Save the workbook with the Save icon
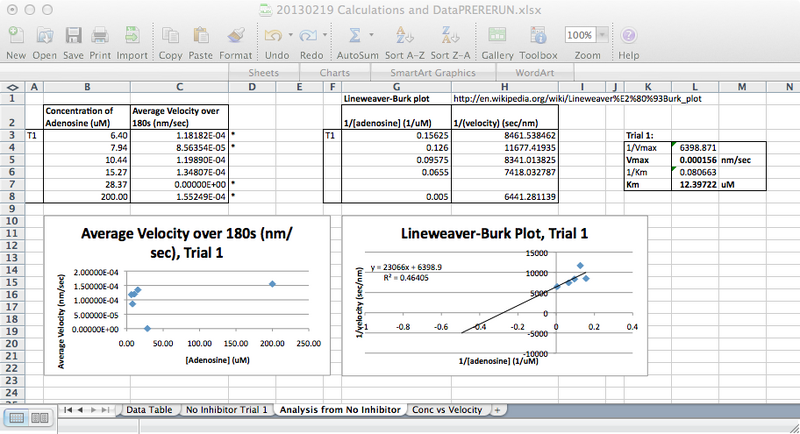The width and height of the screenshot is (800, 434). pos(73,36)
